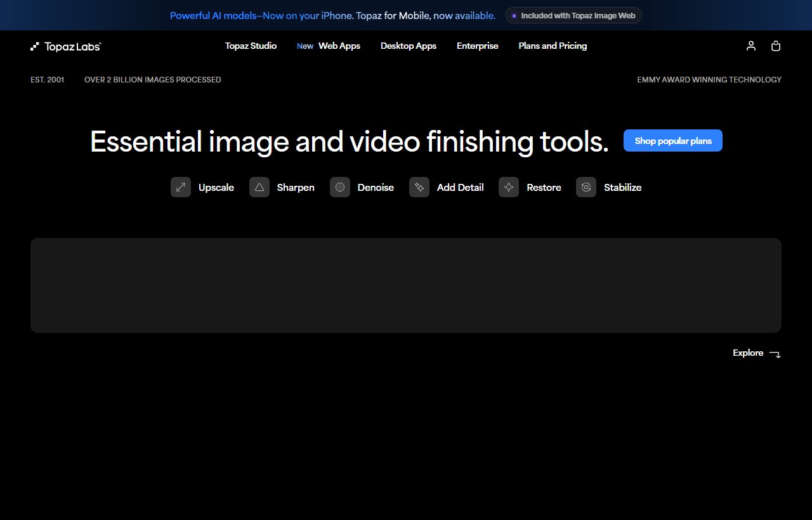This screenshot has width=812, height=520.
Task: Click the Upscale arrow icon
Action: (181, 187)
